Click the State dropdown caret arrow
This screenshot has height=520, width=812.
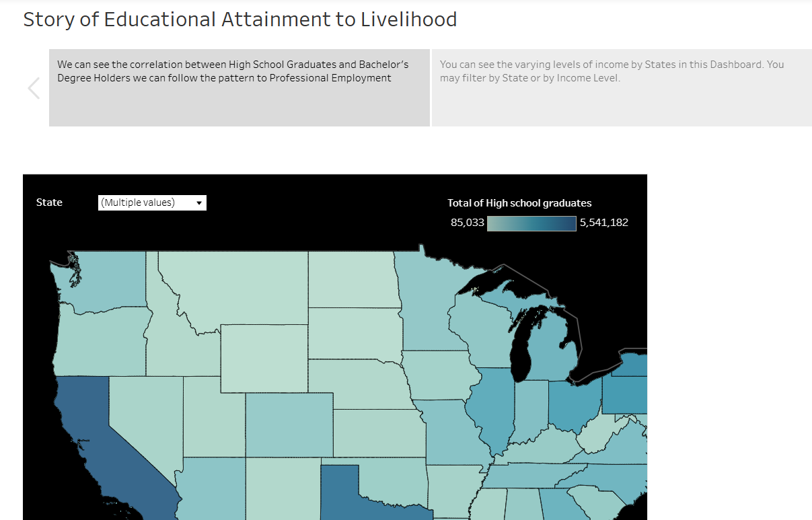(199, 202)
